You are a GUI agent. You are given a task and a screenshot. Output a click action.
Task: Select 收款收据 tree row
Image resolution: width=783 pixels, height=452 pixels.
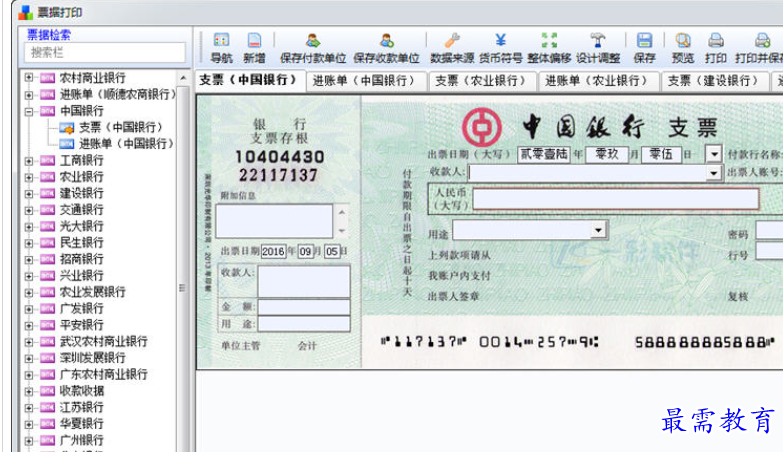[x=82, y=391]
